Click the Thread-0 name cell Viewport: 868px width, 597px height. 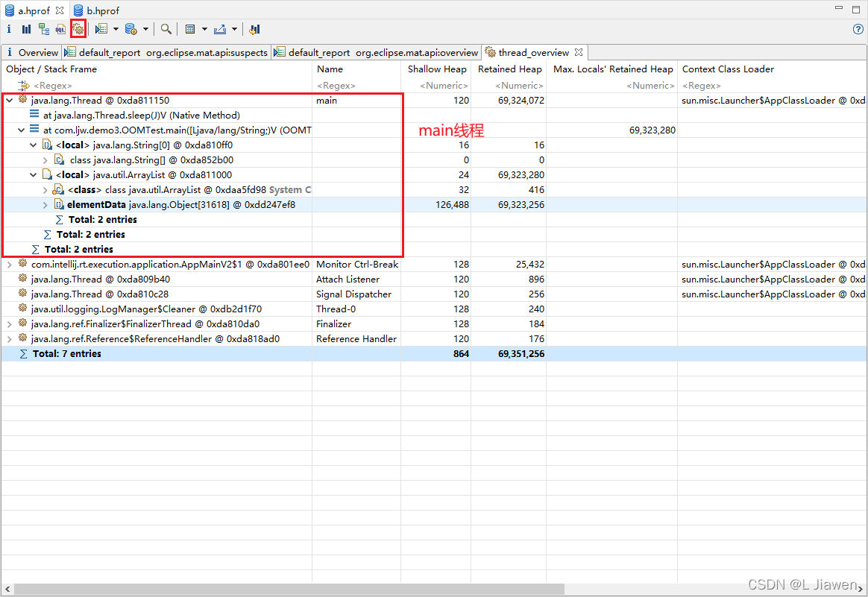[336, 309]
